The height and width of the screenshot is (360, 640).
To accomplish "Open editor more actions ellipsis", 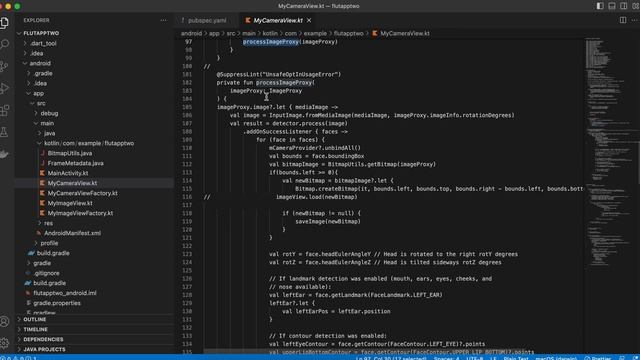I will coord(635,20).
